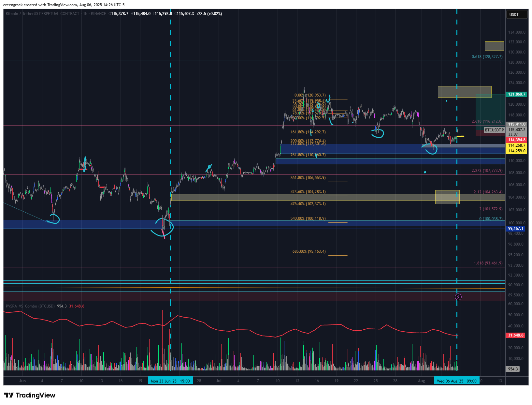532x405 pixels.
Task: Click the PVSRA_VS_Combo indicator title
Action: tap(30, 306)
